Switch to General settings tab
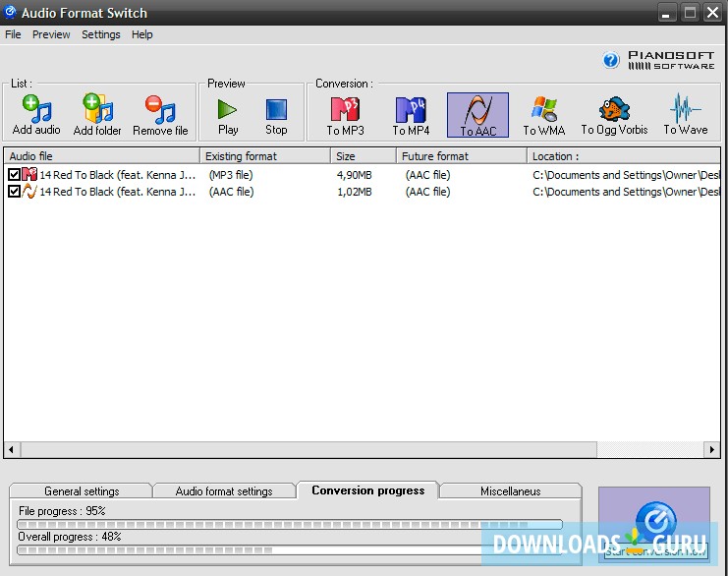The height and width of the screenshot is (576, 728). 82,491
